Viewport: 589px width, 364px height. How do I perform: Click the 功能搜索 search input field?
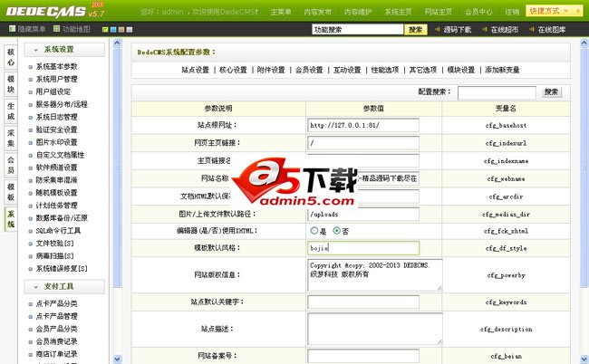point(358,29)
